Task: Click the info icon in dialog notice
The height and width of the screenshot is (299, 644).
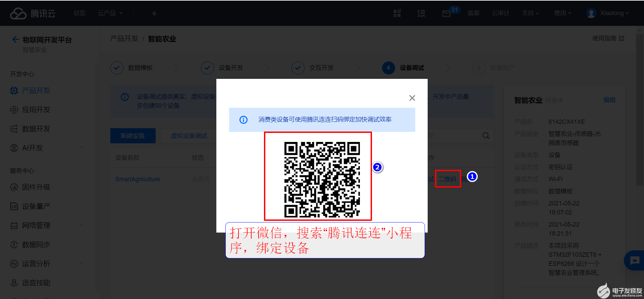Action: point(244,120)
